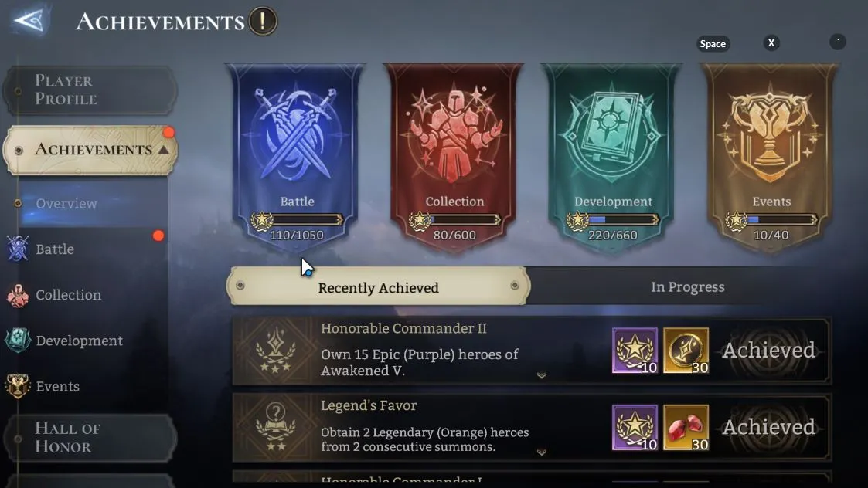Go to Battle in the sidebar

[55, 249]
